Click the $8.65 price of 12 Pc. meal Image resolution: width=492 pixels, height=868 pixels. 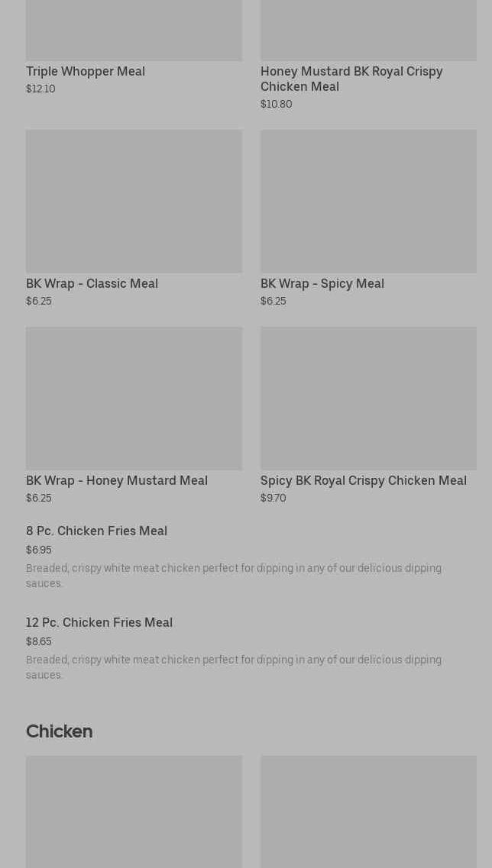point(39,641)
